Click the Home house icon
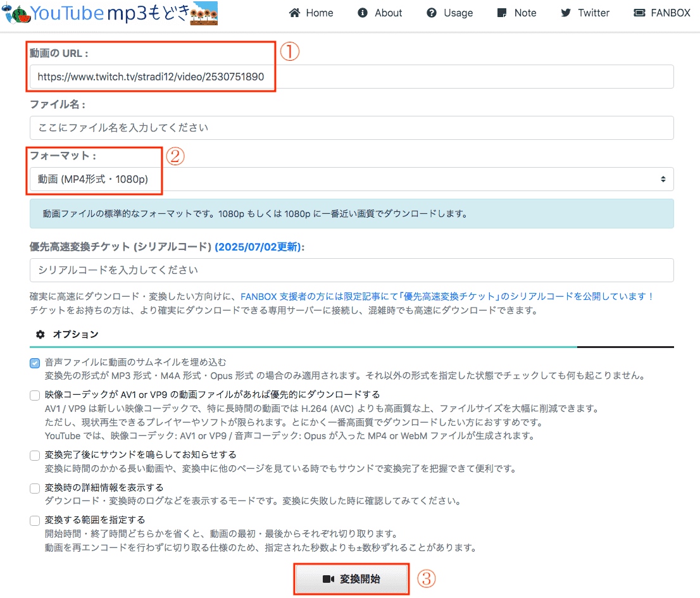 [x=294, y=13]
